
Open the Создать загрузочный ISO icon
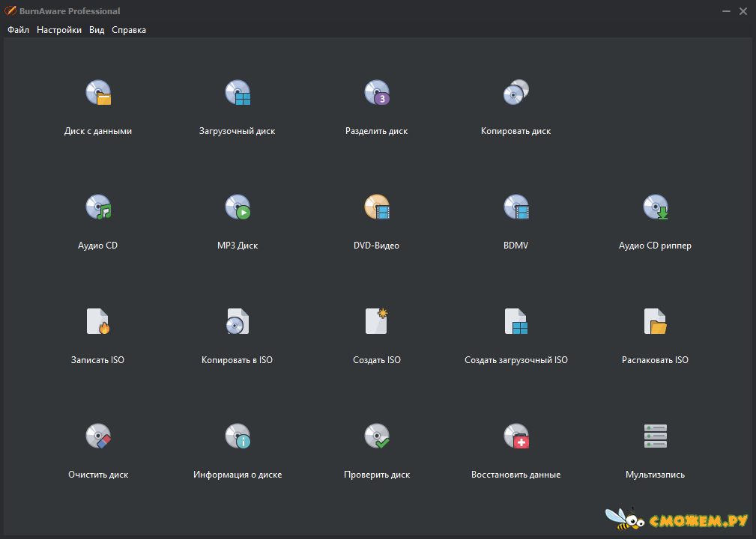[x=516, y=321]
